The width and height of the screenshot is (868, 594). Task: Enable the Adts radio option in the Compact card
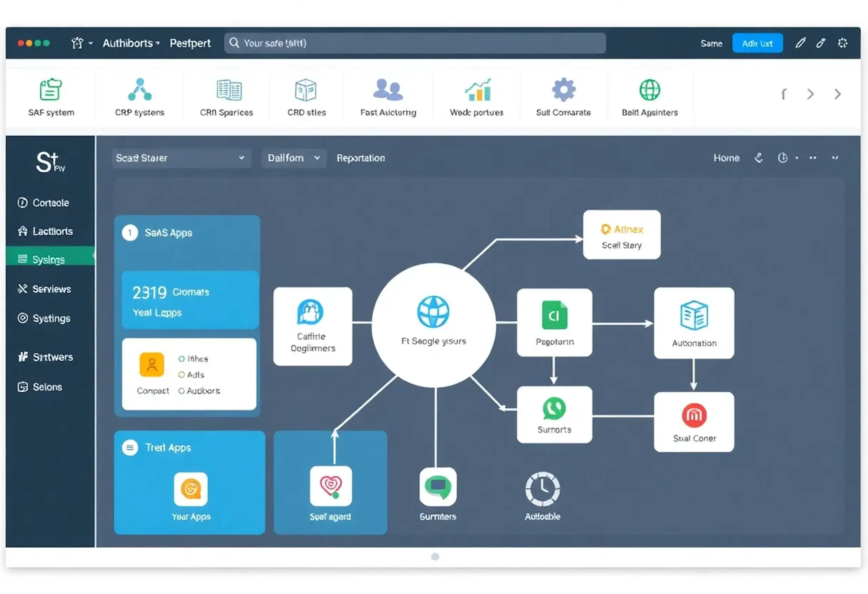coord(182,375)
